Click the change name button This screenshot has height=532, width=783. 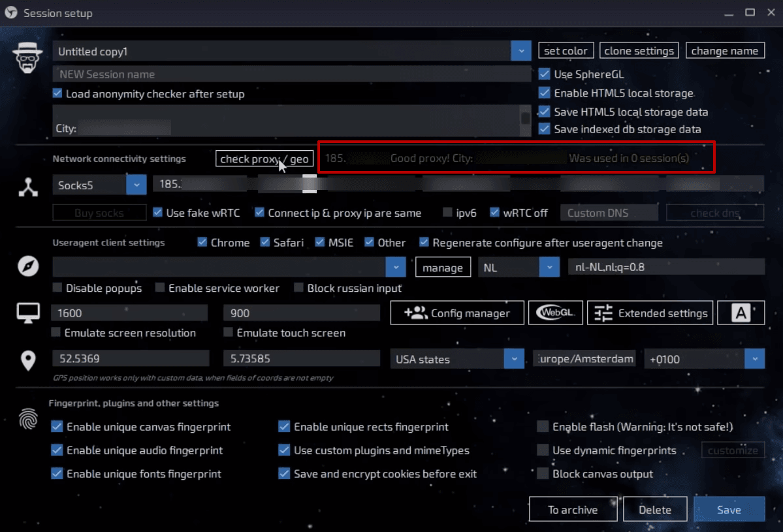[725, 50]
